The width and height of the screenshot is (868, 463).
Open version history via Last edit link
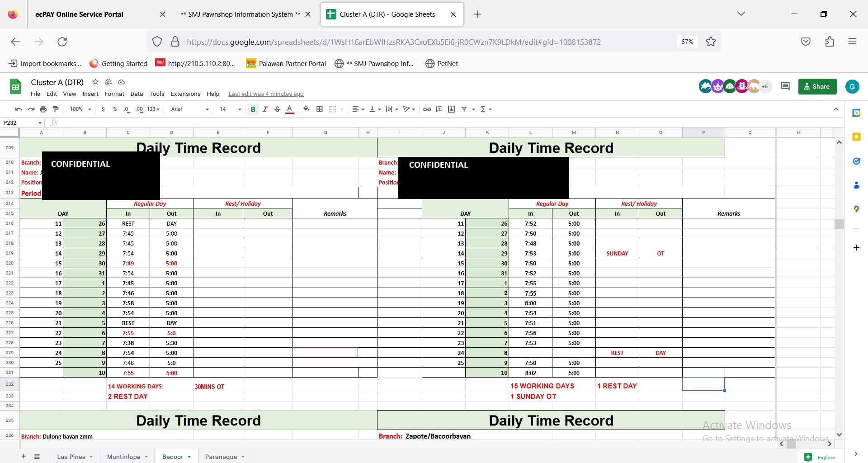coord(266,94)
